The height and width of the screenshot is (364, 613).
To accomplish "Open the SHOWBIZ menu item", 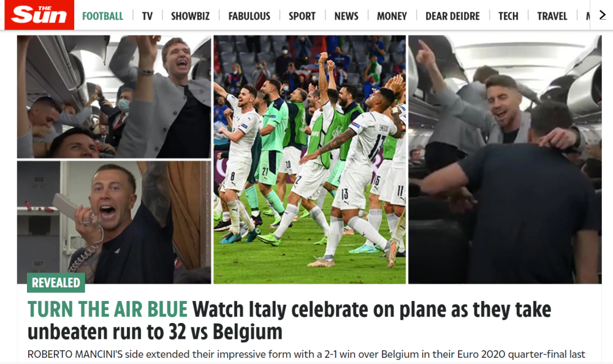I will 190,16.
